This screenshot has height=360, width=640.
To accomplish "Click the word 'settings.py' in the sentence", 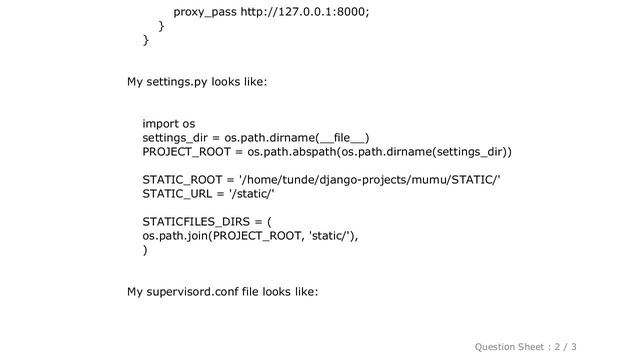I will coord(177,82).
